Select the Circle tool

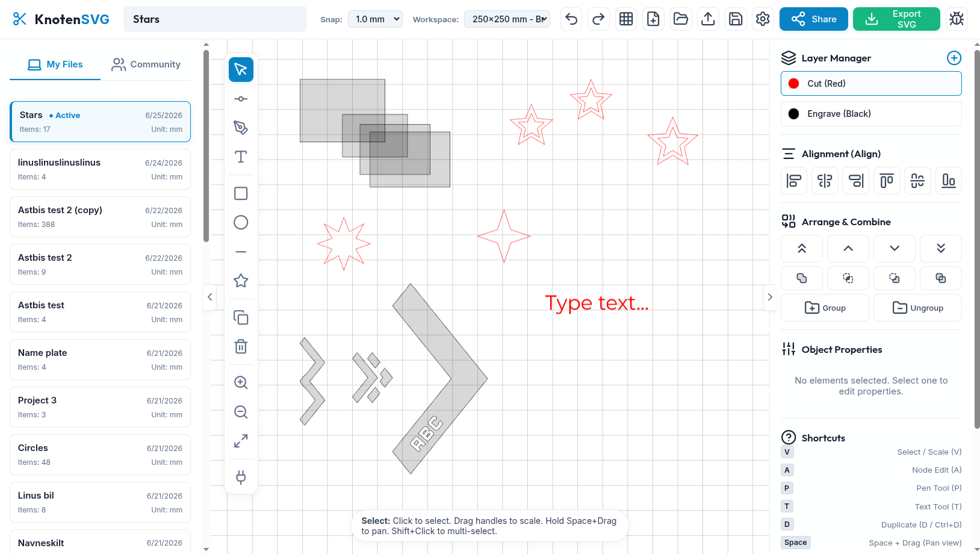241,223
